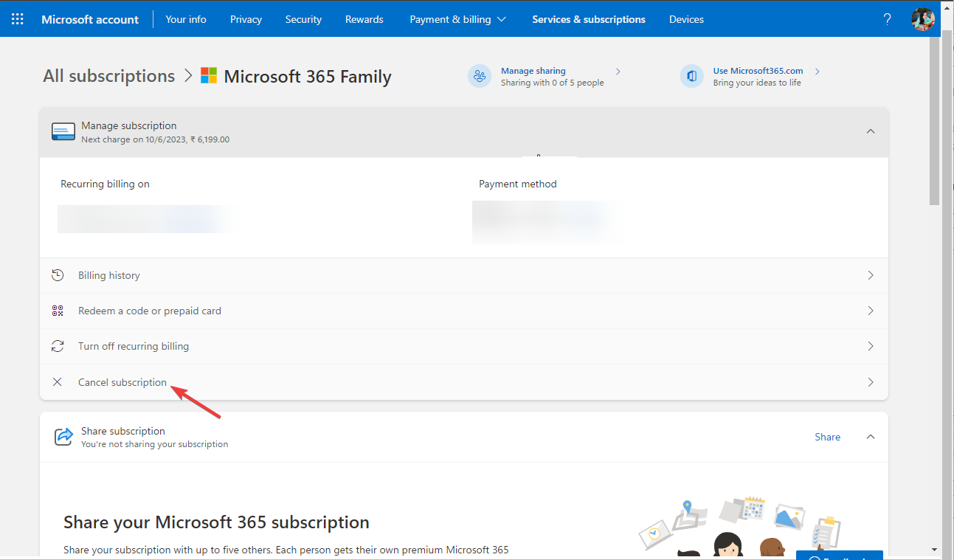Expand the Payment & billing dropdown
The width and height of the screenshot is (954, 560).
coord(458,19)
